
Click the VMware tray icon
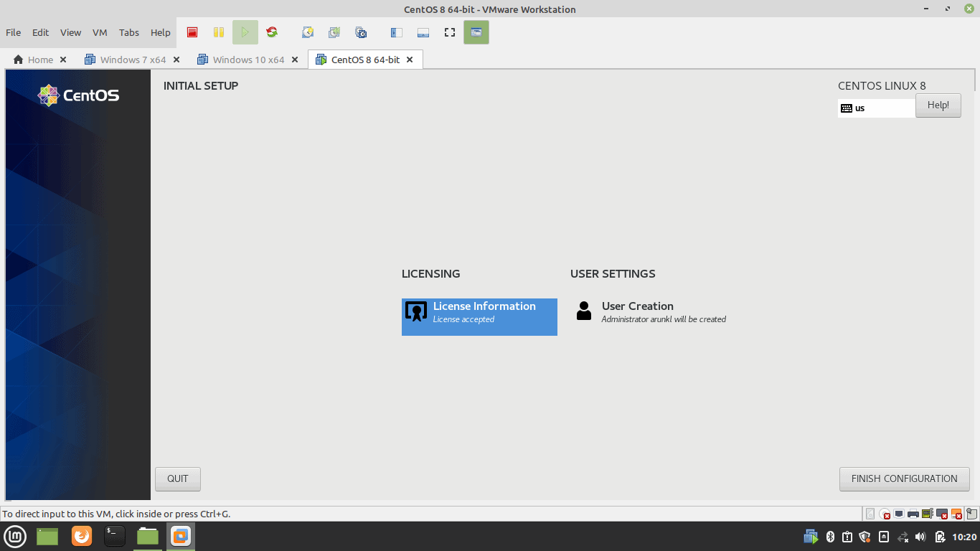tap(811, 537)
